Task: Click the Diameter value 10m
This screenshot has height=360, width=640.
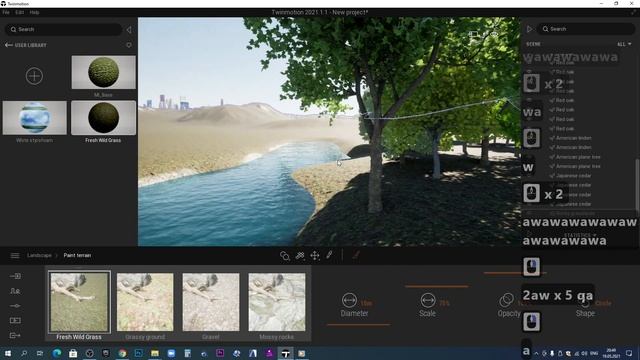Action: (367, 303)
